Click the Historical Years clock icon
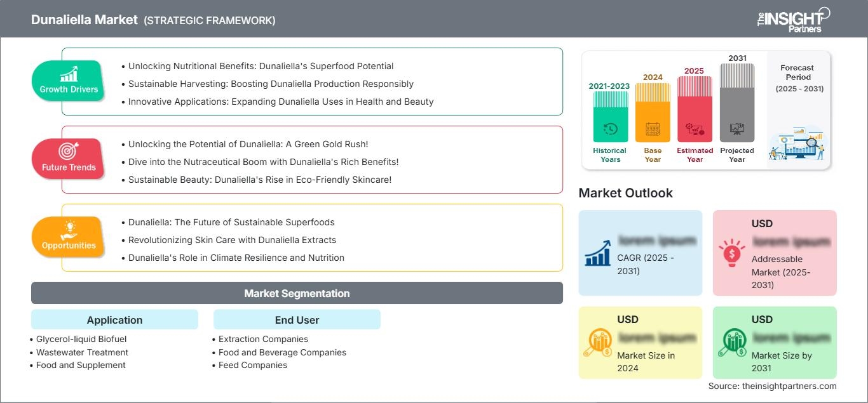 click(x=610, y=129)
